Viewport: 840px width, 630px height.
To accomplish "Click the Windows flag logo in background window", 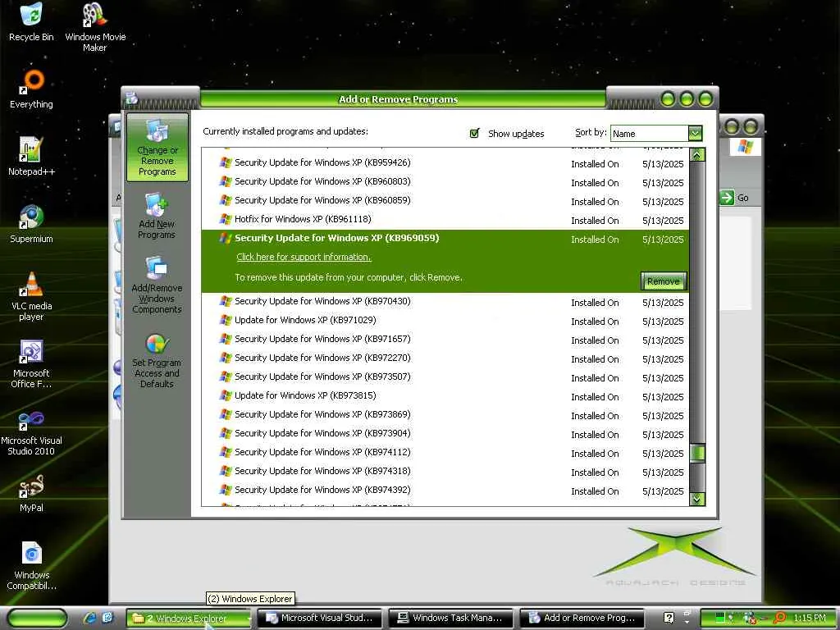I will [745, 146].
